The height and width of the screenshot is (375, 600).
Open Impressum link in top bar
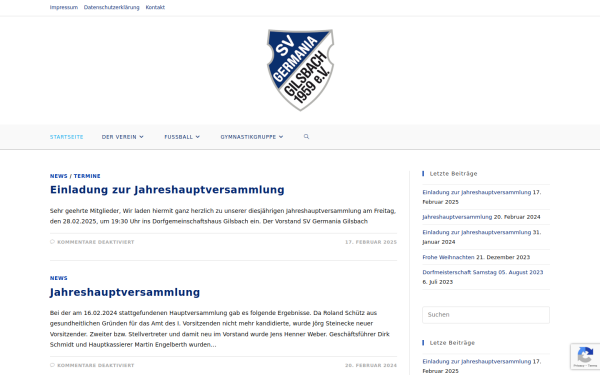click(x=64, y=7)
